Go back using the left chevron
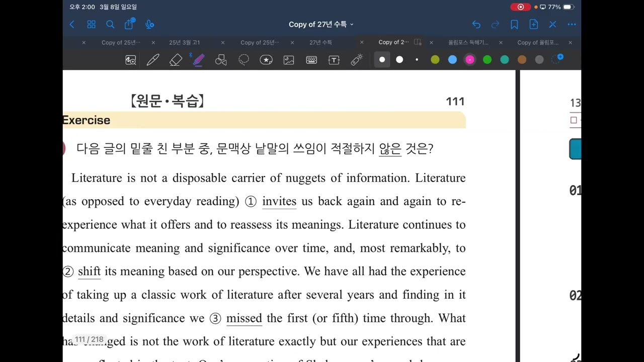 point(72,24)
